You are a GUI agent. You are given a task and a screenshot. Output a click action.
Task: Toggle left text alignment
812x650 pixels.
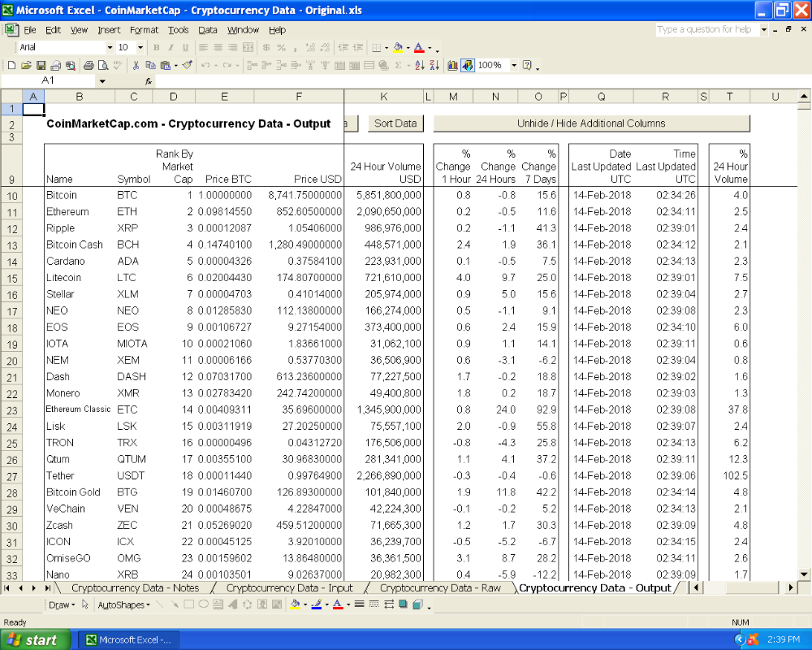pyautogui.click(x=204, y=48)
